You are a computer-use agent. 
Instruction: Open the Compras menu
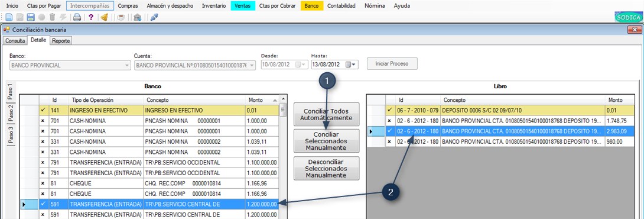pos(128,6)
